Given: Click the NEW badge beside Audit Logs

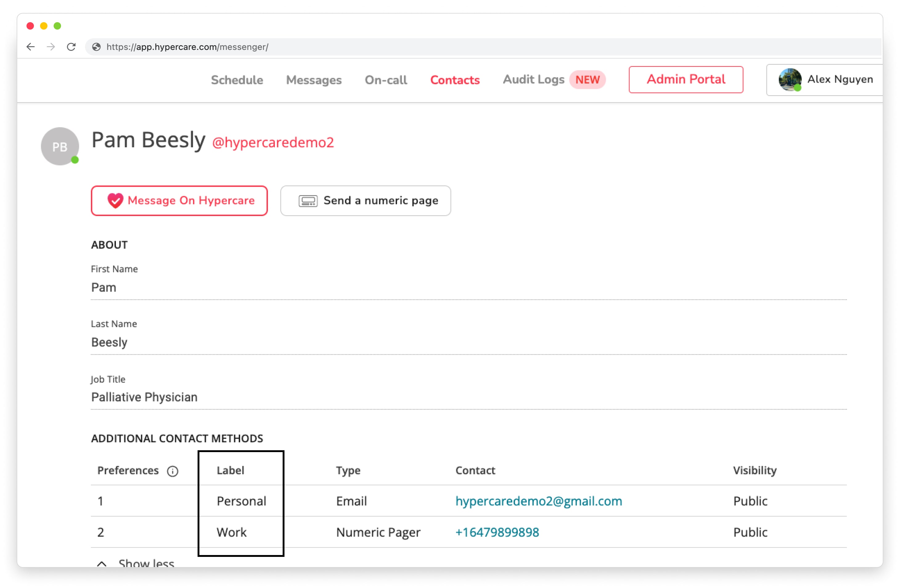Looking at the screenshot, I should coord(587,80).
